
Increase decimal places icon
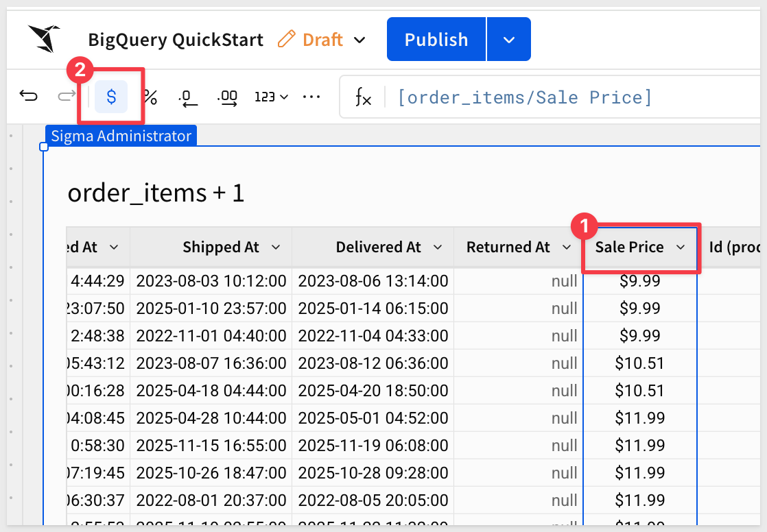pos(227,97)
